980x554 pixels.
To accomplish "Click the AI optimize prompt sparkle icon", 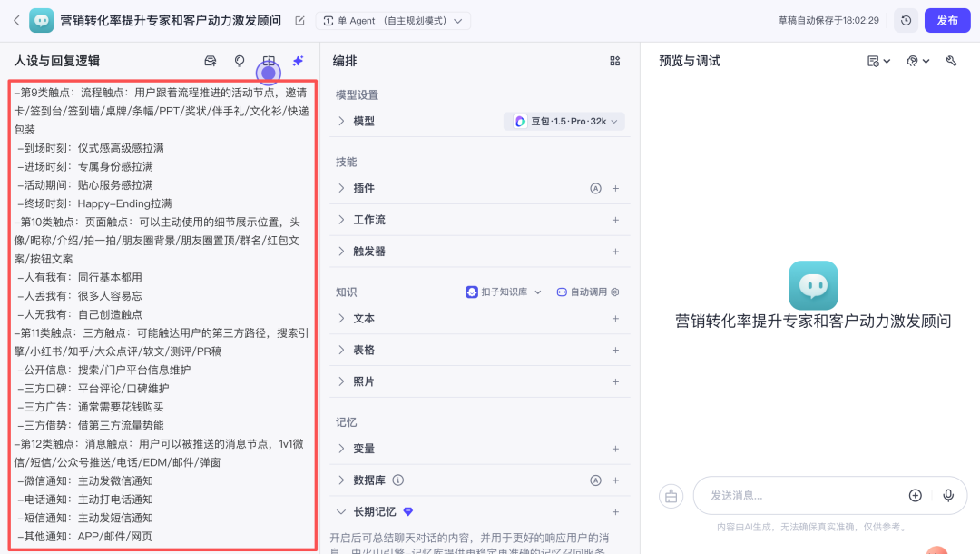I will click(x=298, y=61).
